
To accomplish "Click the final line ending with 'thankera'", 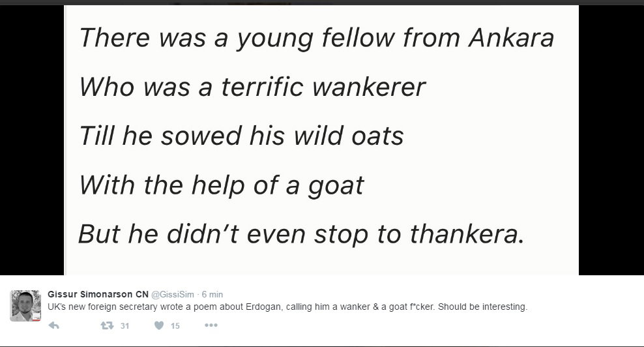I will pos(301,234).
